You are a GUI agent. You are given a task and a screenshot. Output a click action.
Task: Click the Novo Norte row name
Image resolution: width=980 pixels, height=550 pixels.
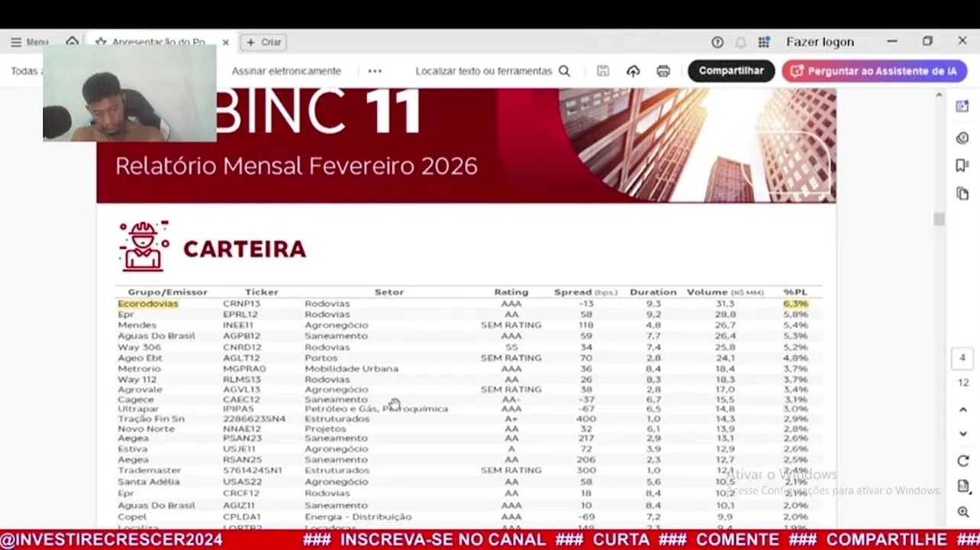pyautogui.click(x=146, y=429)
